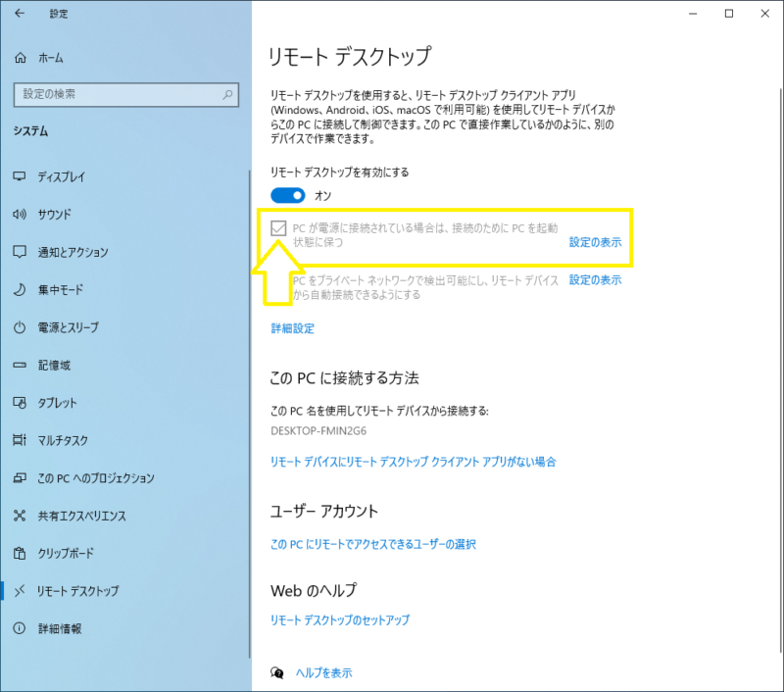Click the ユーザーアカウント heading
The width and height of the screenshot is (784, 692).
pyautogui.click(x=324, y=511)
